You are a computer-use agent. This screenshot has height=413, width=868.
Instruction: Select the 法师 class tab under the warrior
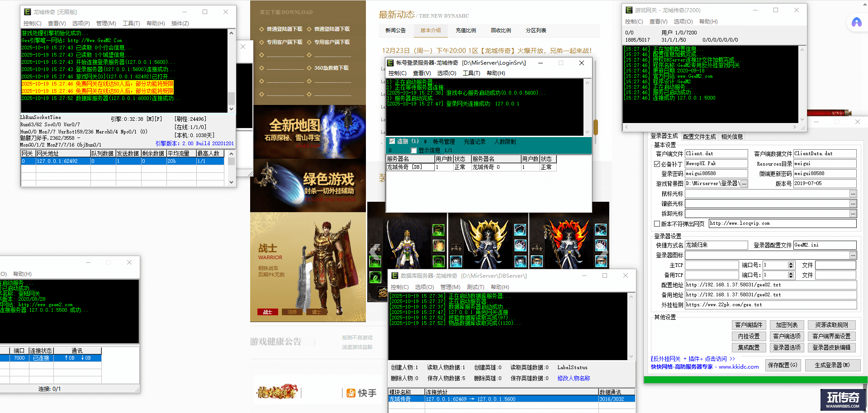click(x=292, y=312)
